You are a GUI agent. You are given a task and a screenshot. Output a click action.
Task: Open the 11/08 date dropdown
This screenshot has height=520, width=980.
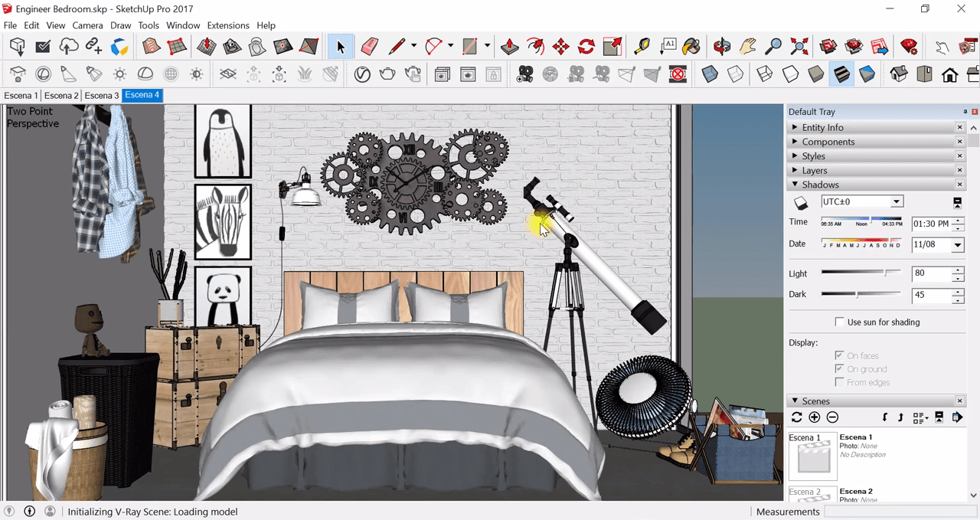coord(956,244)
